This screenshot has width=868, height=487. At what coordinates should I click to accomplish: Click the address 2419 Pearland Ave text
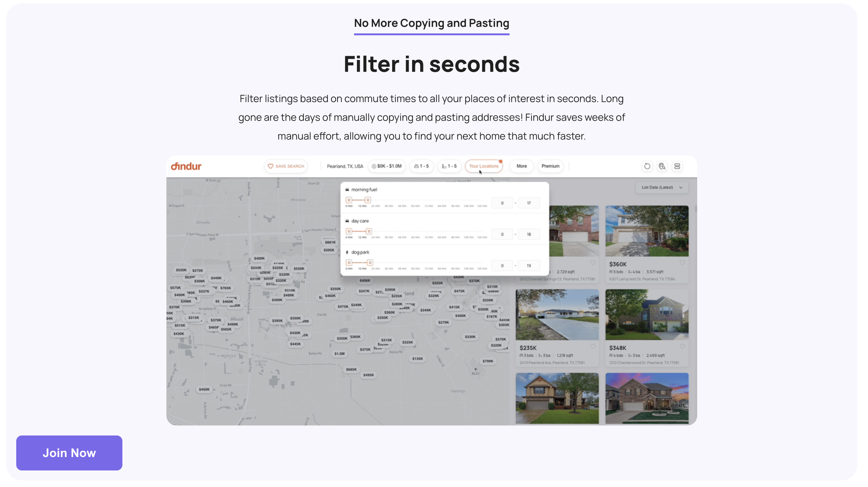tap(552, 363)
